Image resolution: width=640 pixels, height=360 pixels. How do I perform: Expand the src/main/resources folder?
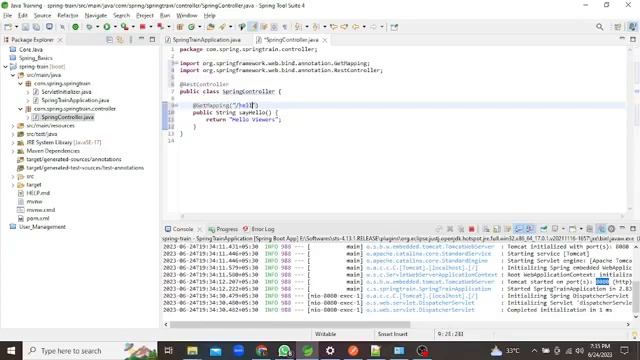13,126
